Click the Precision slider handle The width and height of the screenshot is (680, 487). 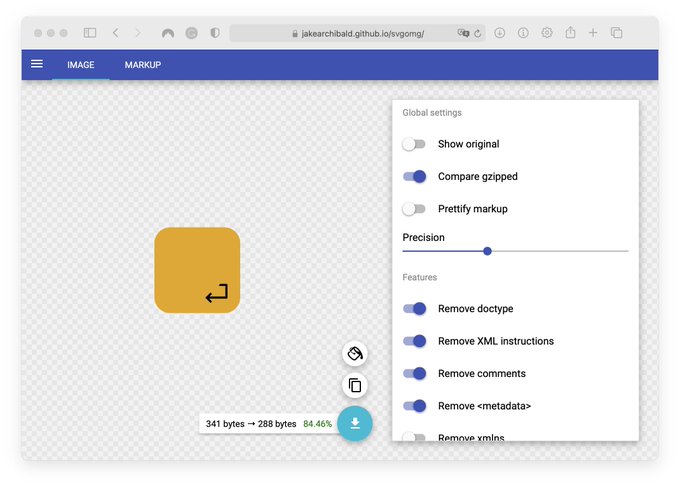point(487,251)
